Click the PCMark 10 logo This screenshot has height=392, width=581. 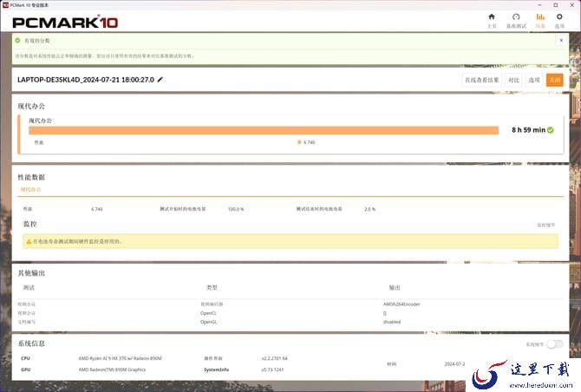tap(65, 23)
